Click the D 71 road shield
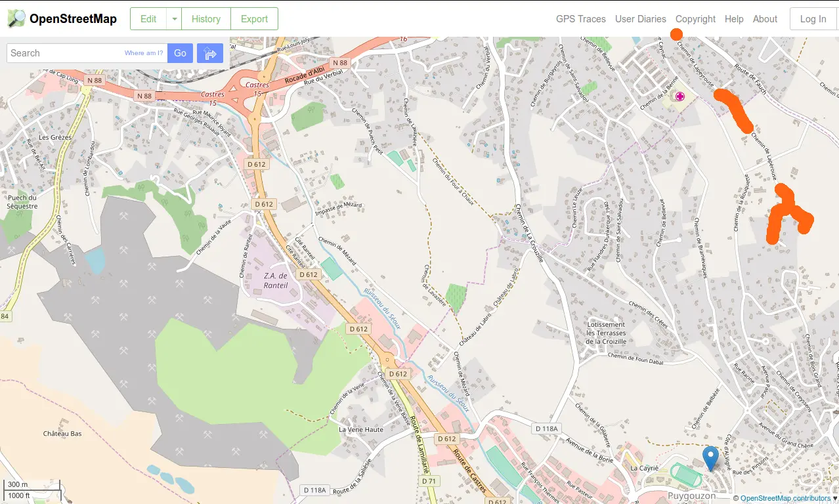 coord(429,482)
